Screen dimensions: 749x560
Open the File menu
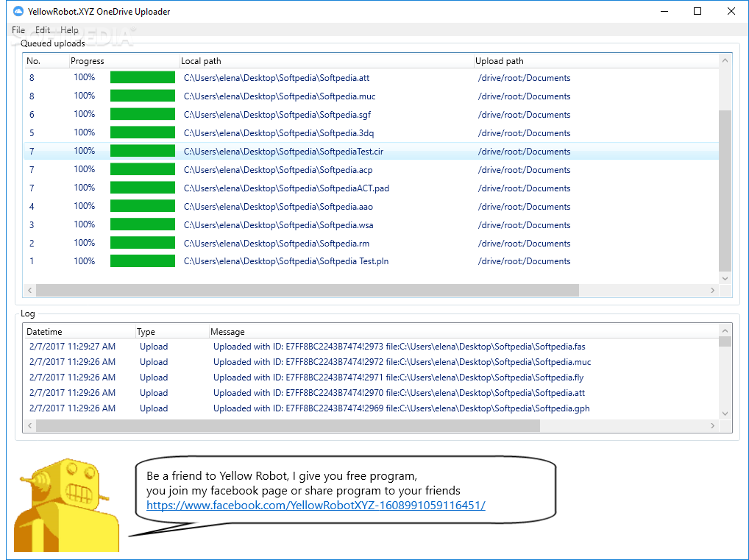(x=18, y=30)
